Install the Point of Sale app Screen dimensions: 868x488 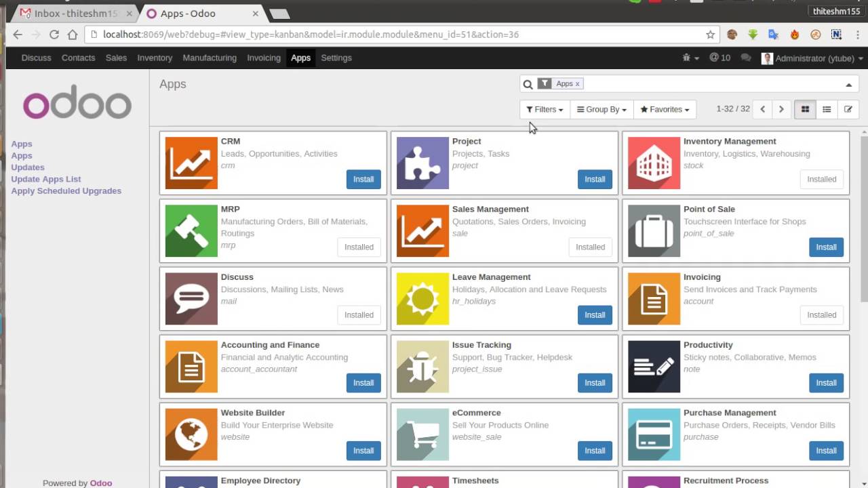point(826,247)
